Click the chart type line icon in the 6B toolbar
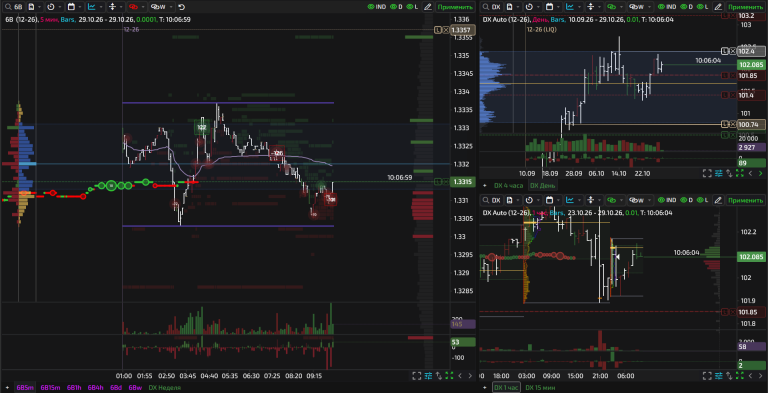 click(x=92, y=7)
